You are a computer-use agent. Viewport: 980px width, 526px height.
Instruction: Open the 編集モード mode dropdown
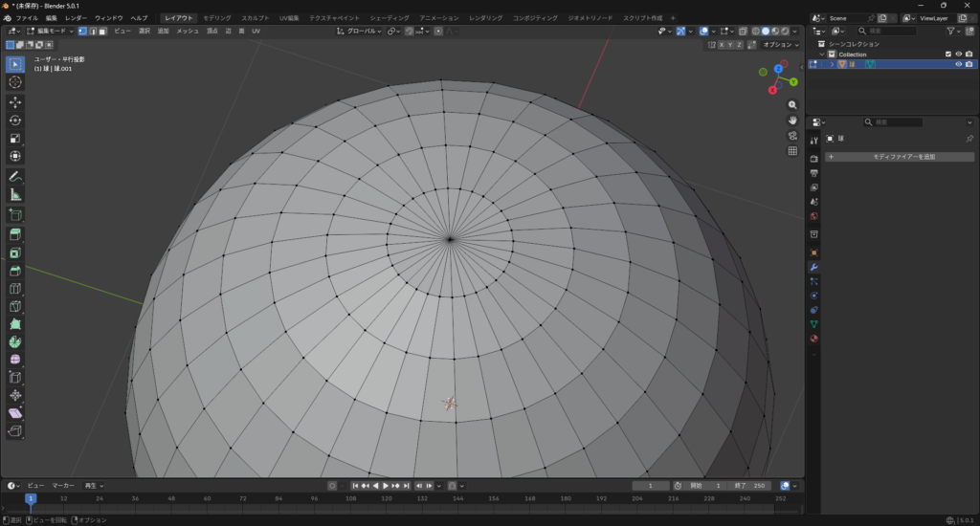point(48,32)
